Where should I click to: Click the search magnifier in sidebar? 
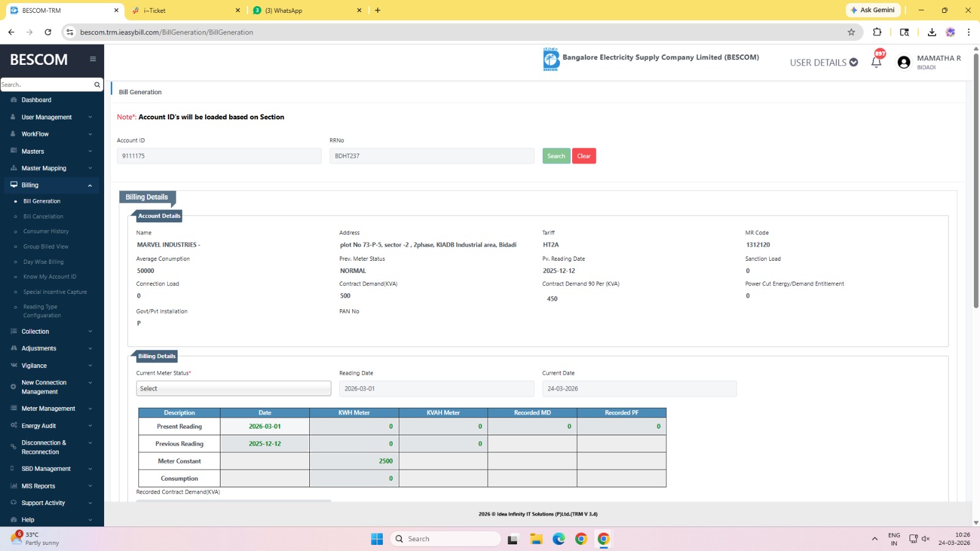point(97,85)
